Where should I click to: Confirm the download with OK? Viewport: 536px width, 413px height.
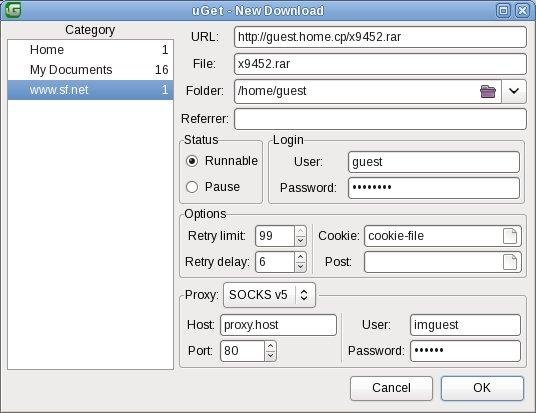482,388
